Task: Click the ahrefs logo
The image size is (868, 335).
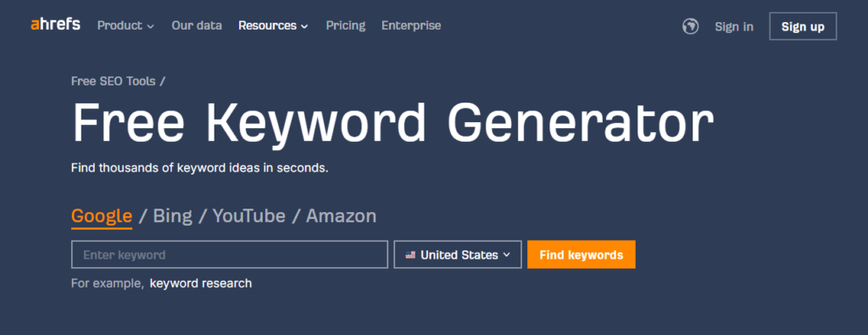Action: pyautogui.click(x=55, y=25)
